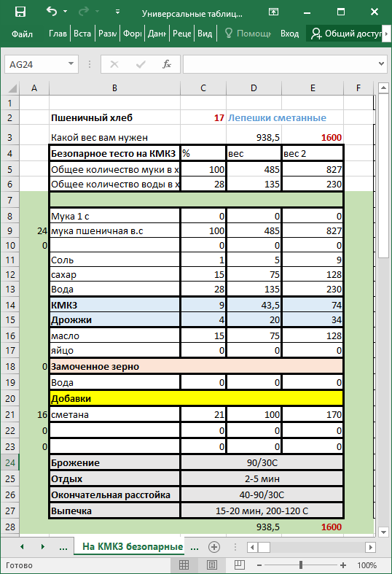Click the yellow 'Добавки' heading row
The height and width of the screenshot is (574, 392).
196,398
